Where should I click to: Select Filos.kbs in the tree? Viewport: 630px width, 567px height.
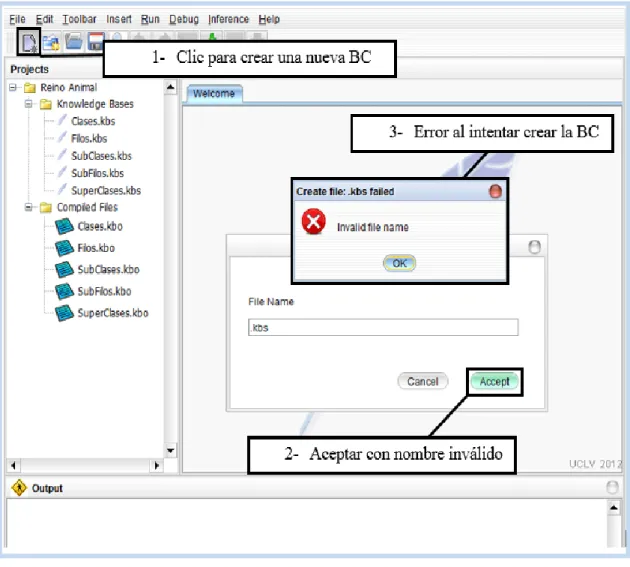(89, 138)
